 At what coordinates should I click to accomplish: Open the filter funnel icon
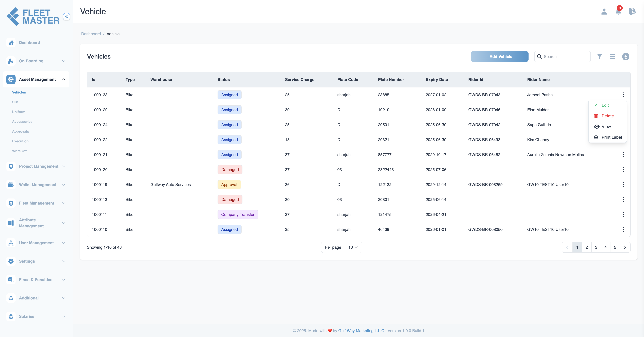pos(600,57)
